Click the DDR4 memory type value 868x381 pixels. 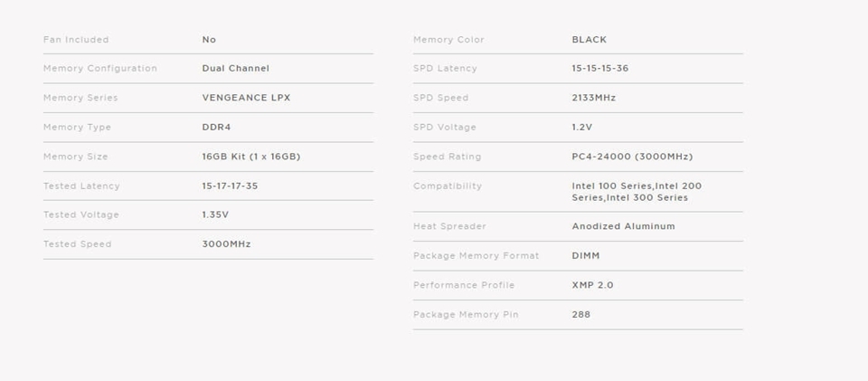[x=216, y=128]
